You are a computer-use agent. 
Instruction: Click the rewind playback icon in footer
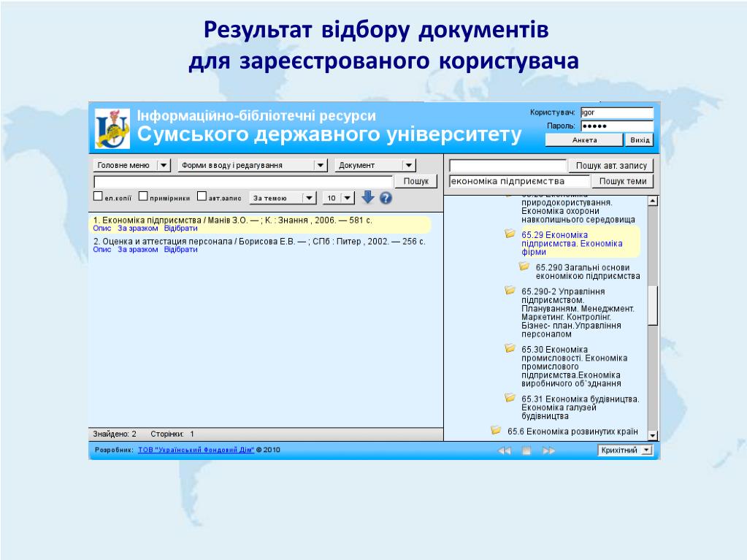tap(504, 450)
